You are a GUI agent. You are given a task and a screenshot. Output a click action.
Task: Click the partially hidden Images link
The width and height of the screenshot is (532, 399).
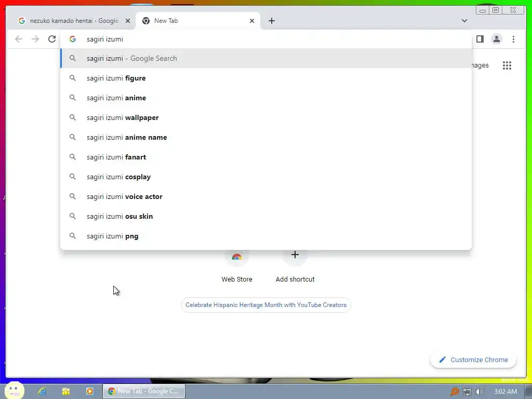tap(481, 65)
